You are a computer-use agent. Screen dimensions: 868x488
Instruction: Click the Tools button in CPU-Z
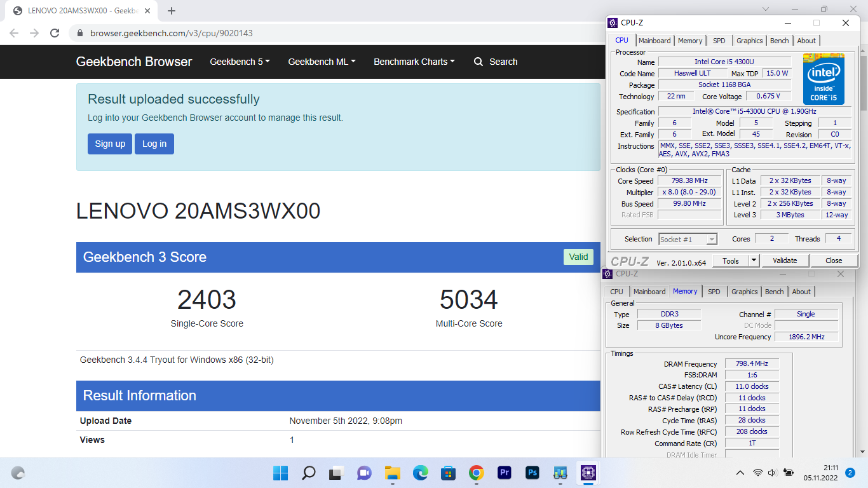[731, 261]
